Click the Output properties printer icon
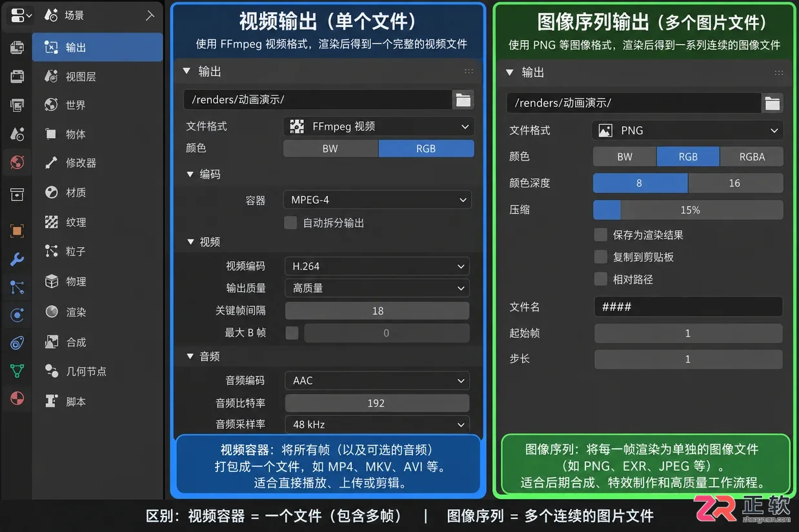This screenshot has width=799, height=532. coord(17,76)
